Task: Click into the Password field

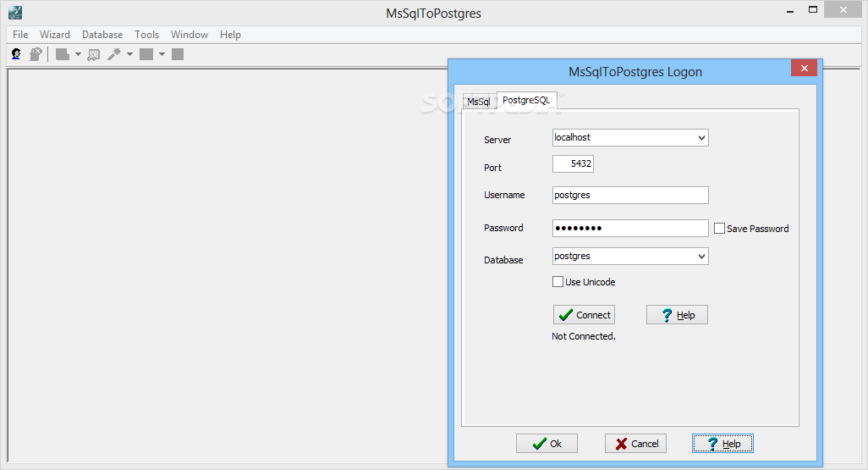Action: click(x=630, y=228)
